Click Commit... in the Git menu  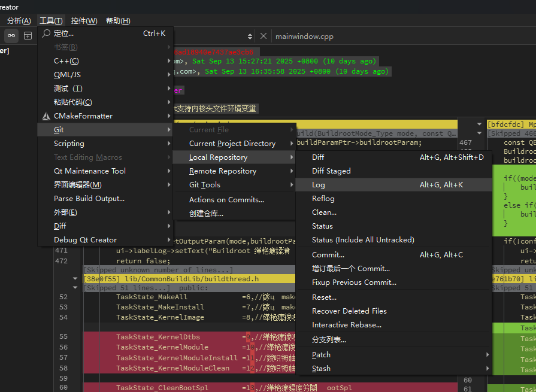pos(328,255)
